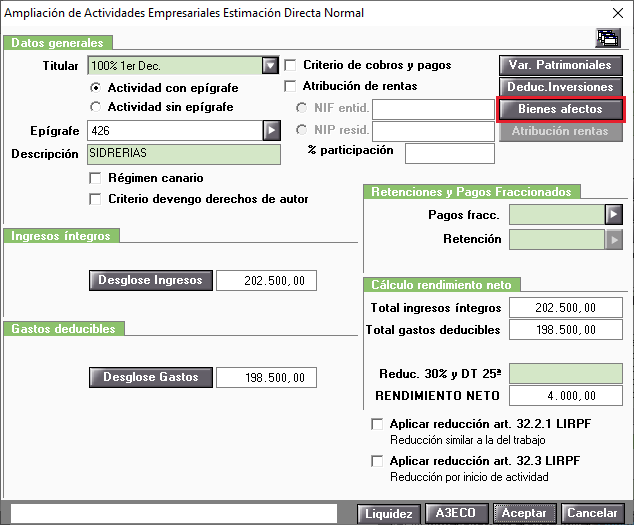The width and height of the screenshot is (634, 525).
Task: Expand the Retención arrow button
Action: pyautogui.click(x=614, y=239)
